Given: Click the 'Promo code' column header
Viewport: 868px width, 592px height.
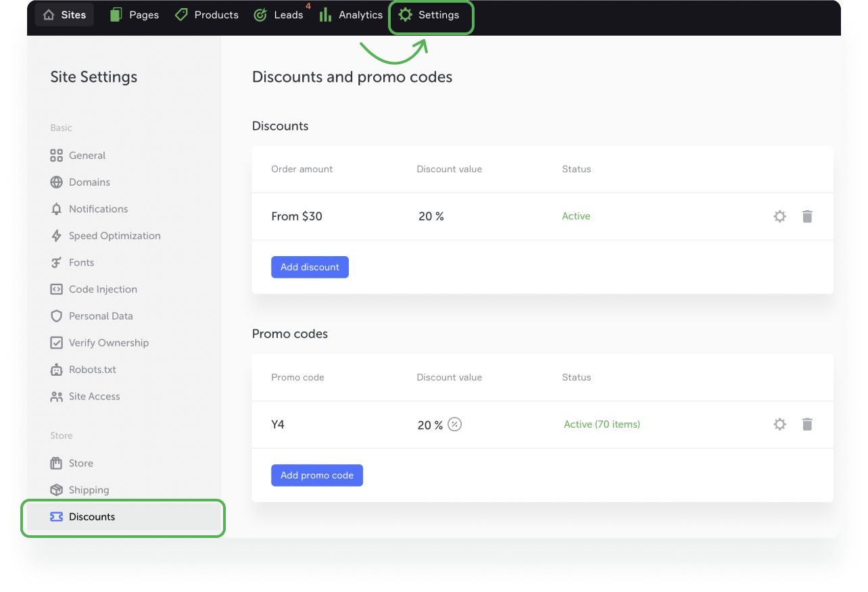Looking at the screenshot, I should tap(297, 377).
